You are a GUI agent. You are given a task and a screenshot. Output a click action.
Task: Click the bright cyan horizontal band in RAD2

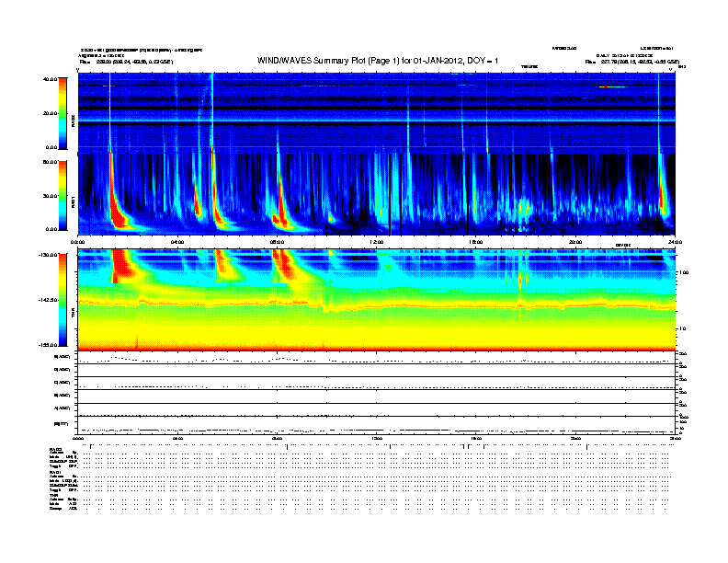(x=376, y=120)
